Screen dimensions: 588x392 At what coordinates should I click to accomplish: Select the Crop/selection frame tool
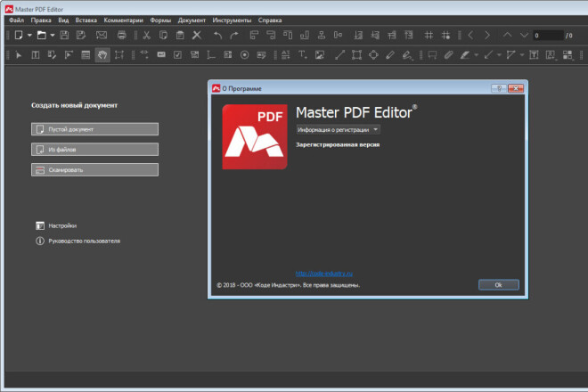tap(119, 55)
